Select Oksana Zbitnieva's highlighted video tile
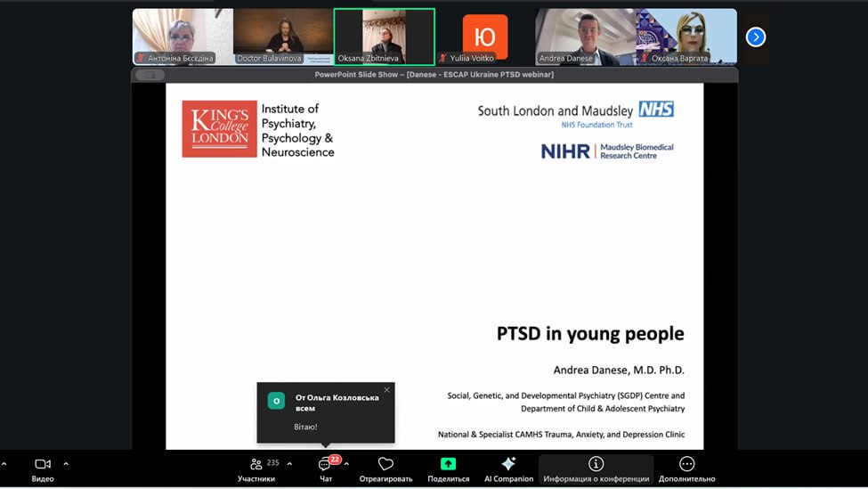868x489 pixels. point(384,37)
